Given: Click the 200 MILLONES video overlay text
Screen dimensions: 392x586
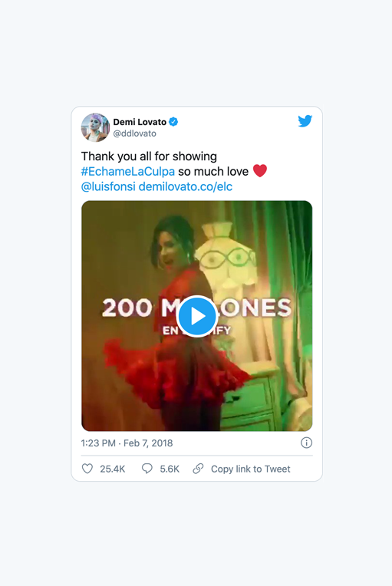Looking at the screenshot, I should [196, 308].
